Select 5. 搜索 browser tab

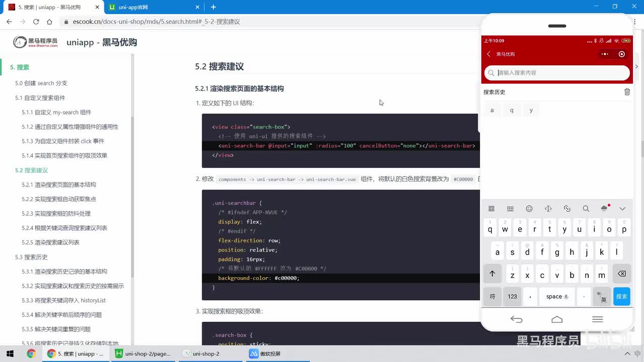52,7
